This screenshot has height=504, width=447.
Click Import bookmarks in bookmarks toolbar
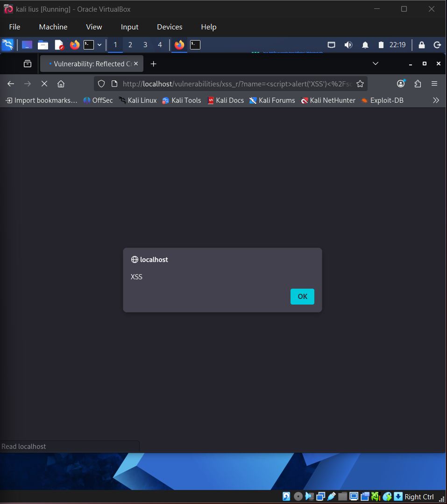pyautogui.click(x=42, y=100)
